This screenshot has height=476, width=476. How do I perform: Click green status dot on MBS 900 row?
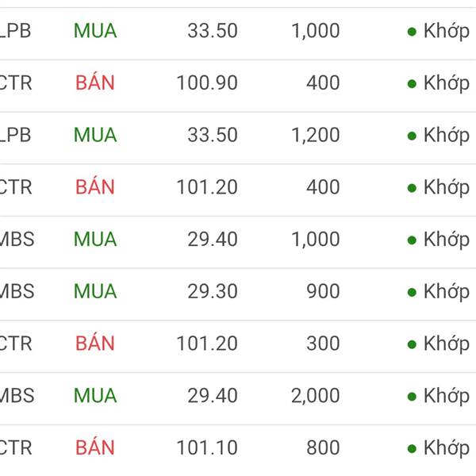pos(412,292)
